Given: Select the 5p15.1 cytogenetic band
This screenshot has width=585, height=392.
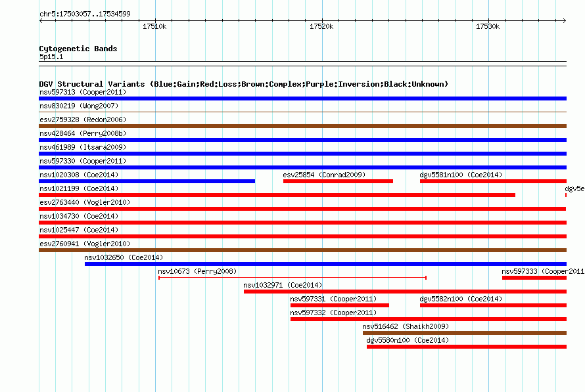Looking at the screenshot, I should (302, 64).
